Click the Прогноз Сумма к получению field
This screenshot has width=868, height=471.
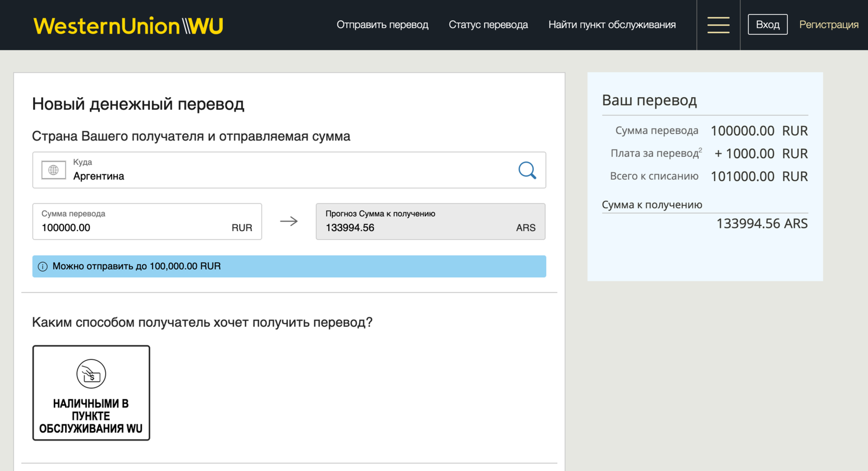point(431,221)
